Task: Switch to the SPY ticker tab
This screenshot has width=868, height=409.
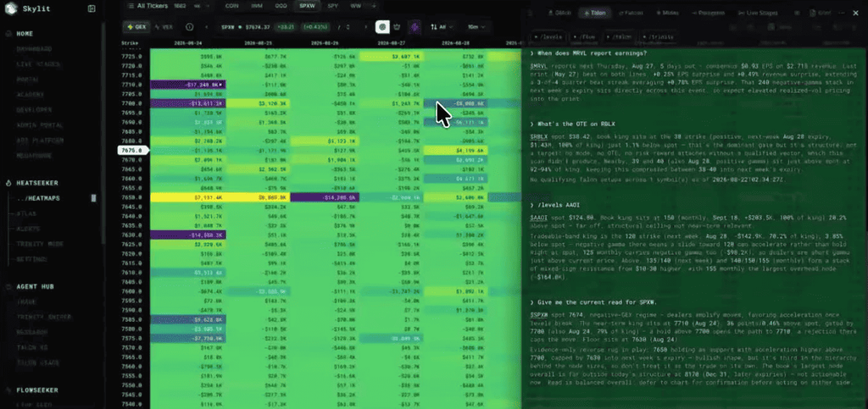Action: (332, 6)
